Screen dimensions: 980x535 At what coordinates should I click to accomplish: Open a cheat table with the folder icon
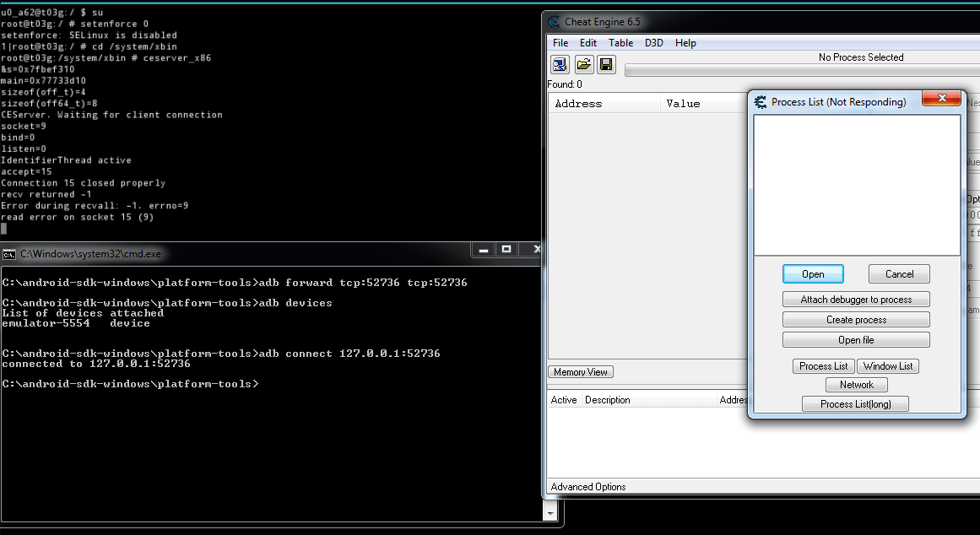[x=582, y=64]
